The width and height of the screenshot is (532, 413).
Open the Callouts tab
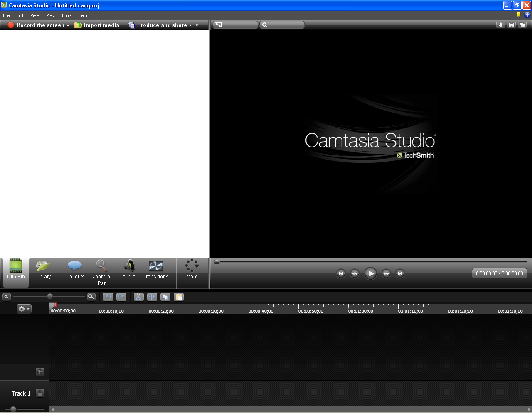(x=75, y=270)
